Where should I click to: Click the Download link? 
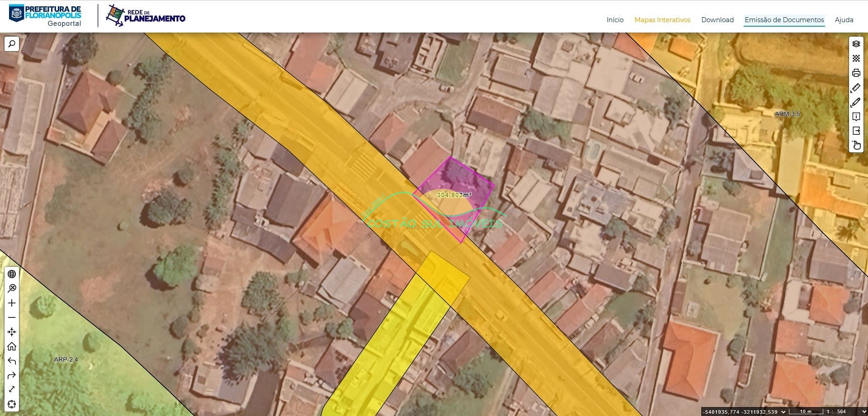[717, 20]
